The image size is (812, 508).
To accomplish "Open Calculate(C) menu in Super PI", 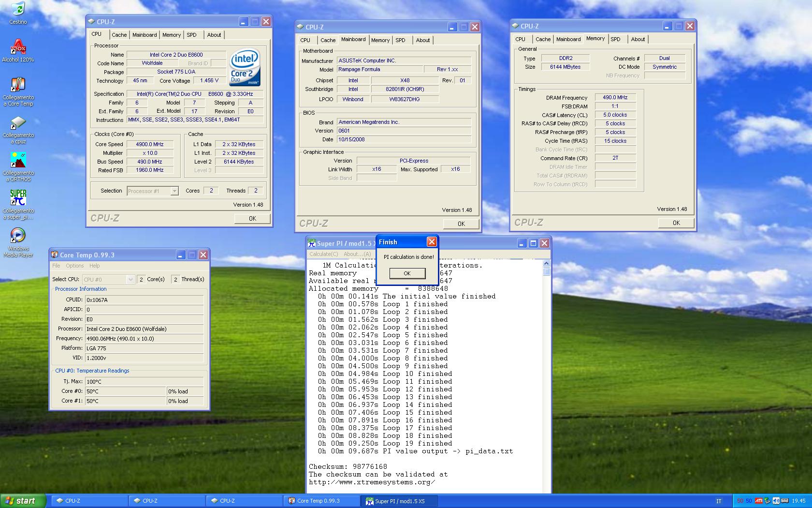I will click(x=324, y=254).
